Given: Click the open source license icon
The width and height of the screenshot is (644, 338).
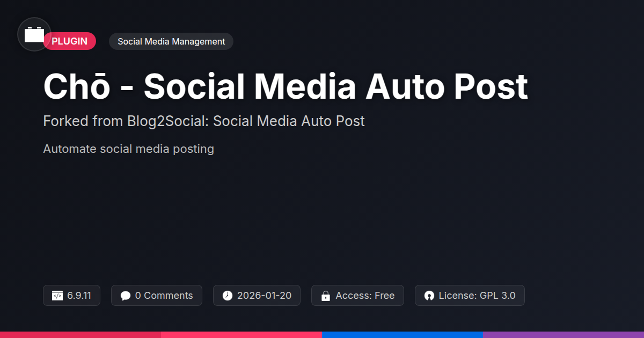Looking at the screenshot, I should [x=429, y=296].
